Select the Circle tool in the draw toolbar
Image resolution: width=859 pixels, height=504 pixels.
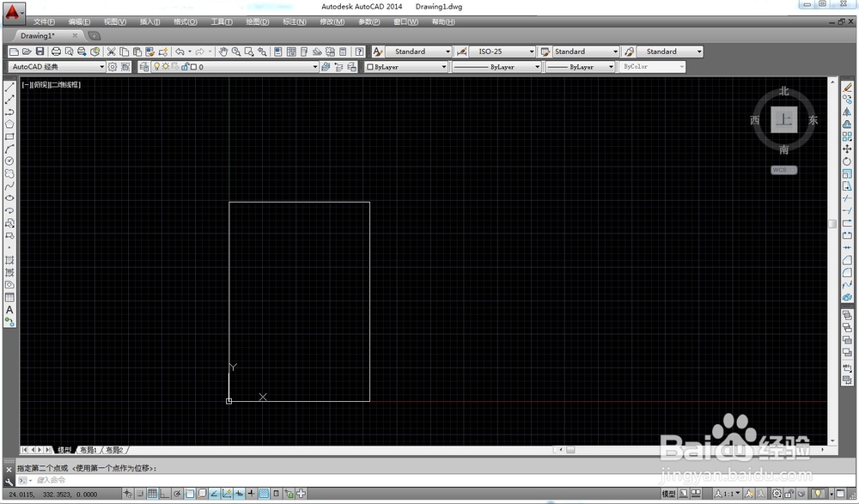point(9,161)
